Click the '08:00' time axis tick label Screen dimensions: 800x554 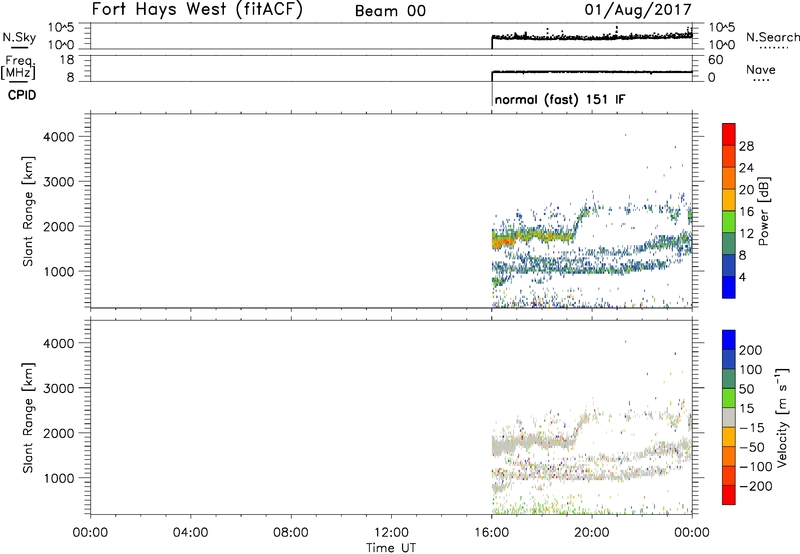(x=291, y=533)
